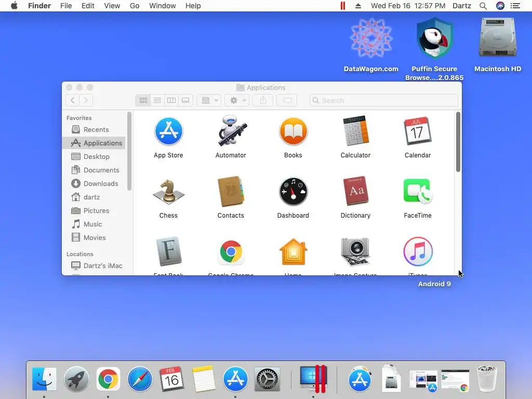The width and height of the screenshot is (532, 399).
Task: Open the Chess app icon
Action: pos(168,192)
